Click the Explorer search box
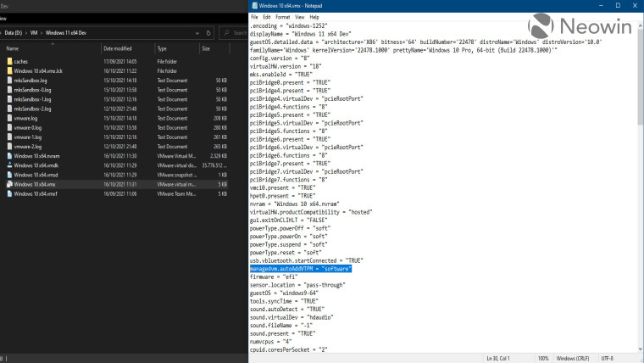The height and width of the screenshot is (363, 644). [x=234, y=33]
